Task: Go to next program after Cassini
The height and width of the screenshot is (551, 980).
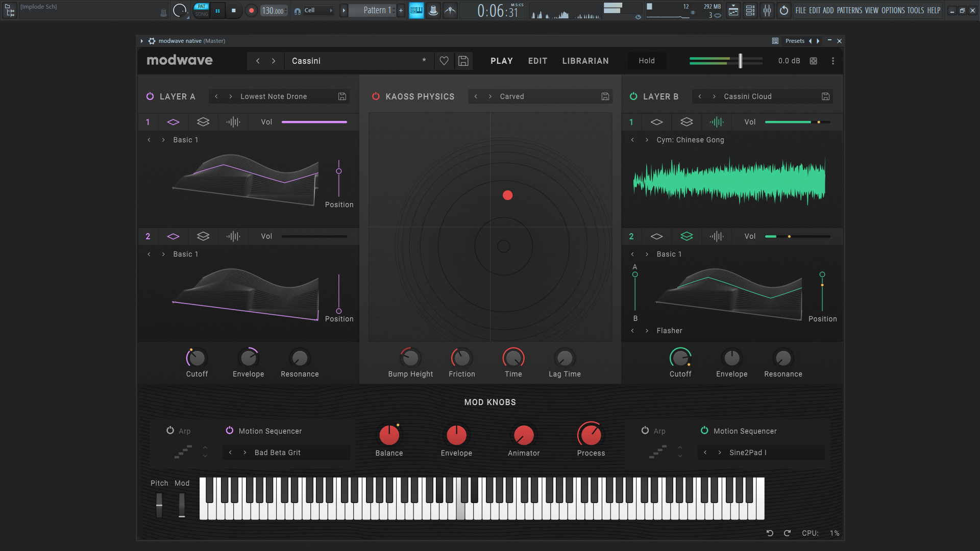Action: coord(274,61)
